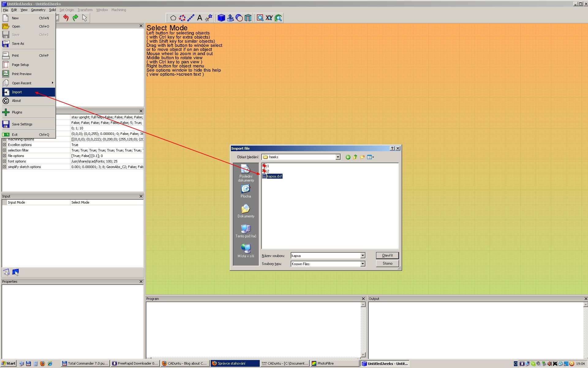This screenshot has width=588, height=368.
Task: Click the blue cube solid icon
Action: click(x=221, y=18)
